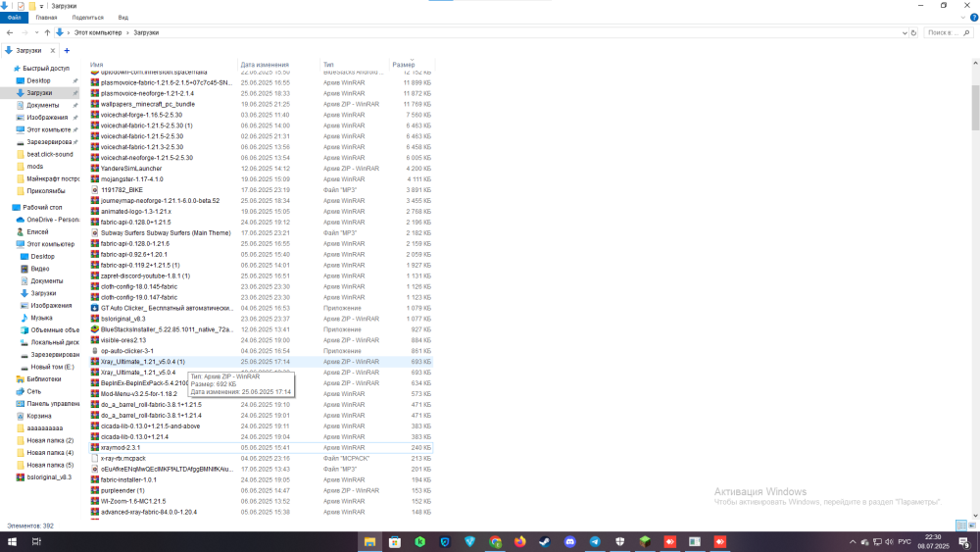Click the OneDrive cloud icon in the sidebar

click(x=20, y=220)
